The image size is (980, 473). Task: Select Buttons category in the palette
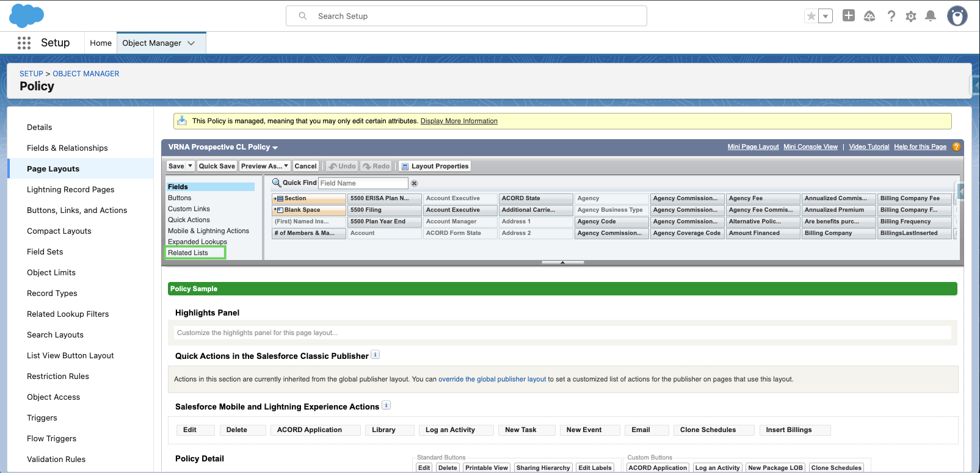pos(180,198)
